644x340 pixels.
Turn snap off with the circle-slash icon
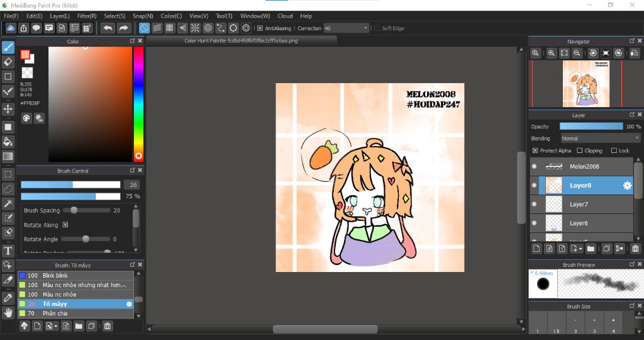pyautogui.click(x=144, y=28)
